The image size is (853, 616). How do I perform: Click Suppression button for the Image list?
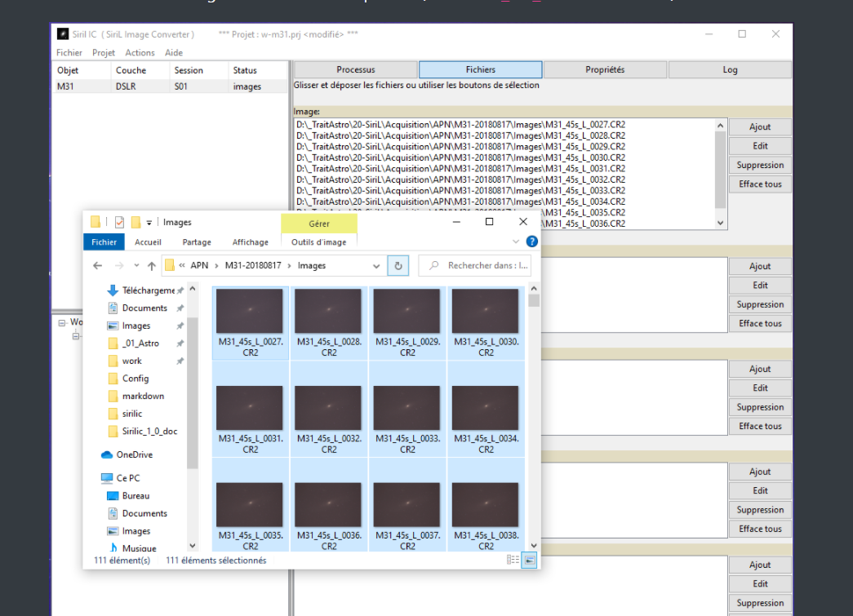tap(760, 165)
